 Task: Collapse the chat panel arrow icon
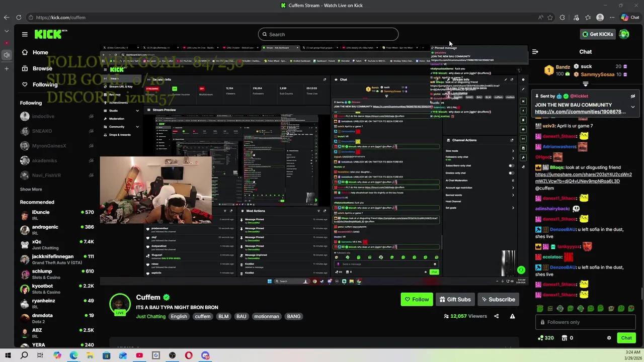pyautogui.click(x=535, y=52)
